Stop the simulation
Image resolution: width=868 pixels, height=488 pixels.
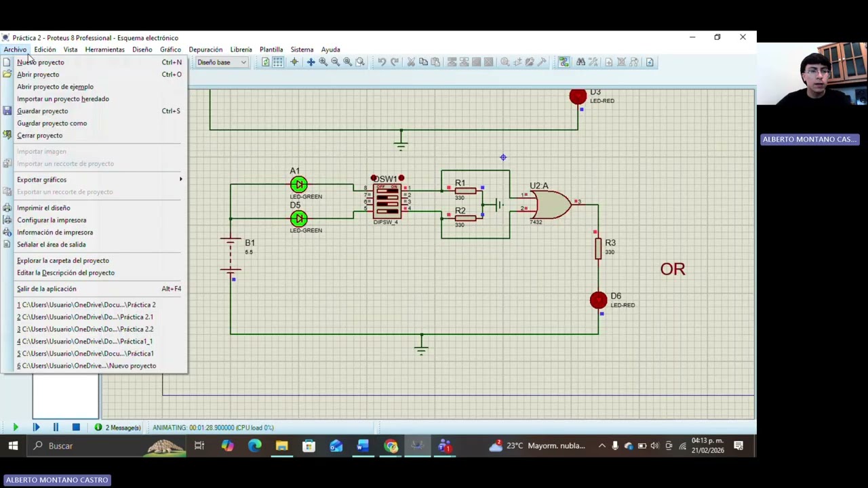[x=76, y=428]
